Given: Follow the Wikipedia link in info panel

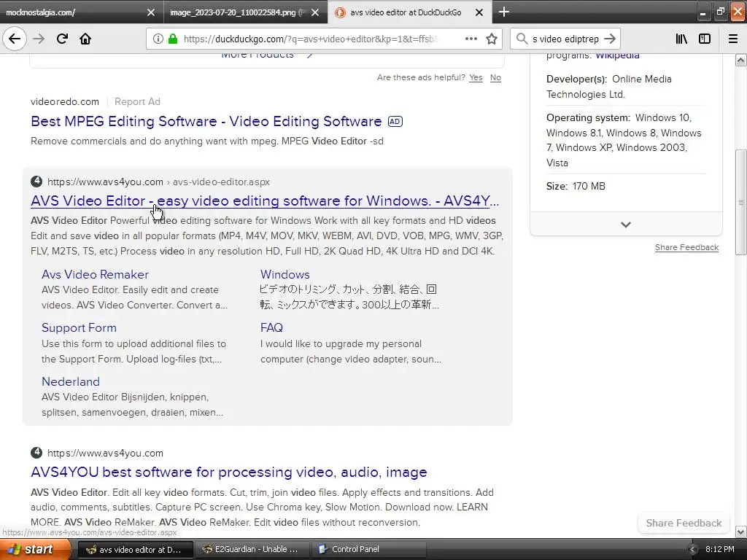Looking at the screenshot, I should [x=617, y=55].
